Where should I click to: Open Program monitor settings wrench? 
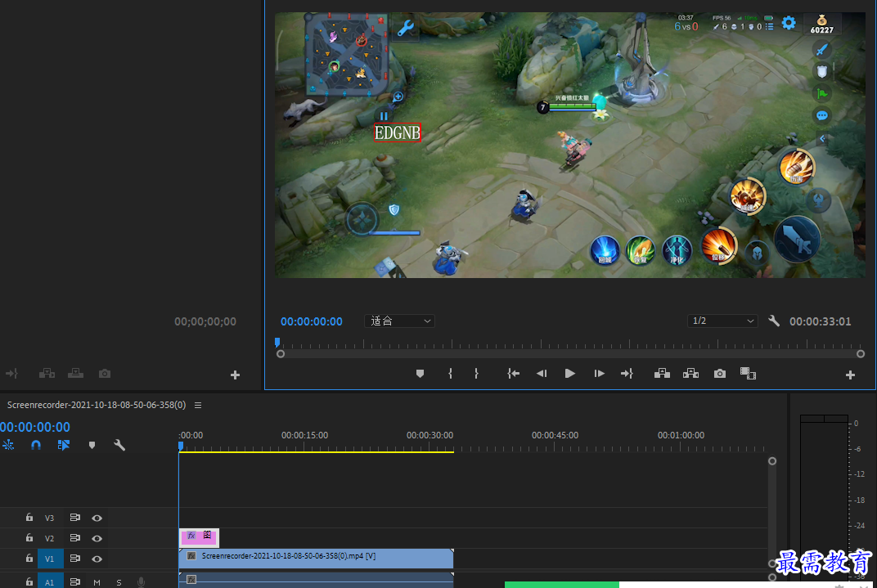pos(774,321)
